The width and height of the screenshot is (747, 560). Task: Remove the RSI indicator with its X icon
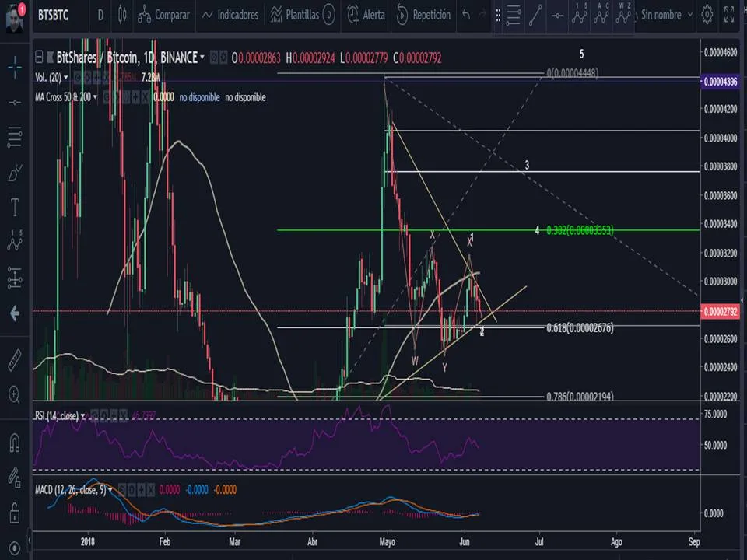(124, 415)
